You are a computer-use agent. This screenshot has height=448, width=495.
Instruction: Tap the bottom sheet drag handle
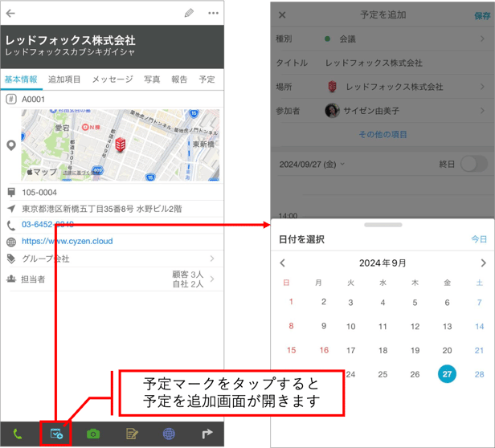pos(383,225)
